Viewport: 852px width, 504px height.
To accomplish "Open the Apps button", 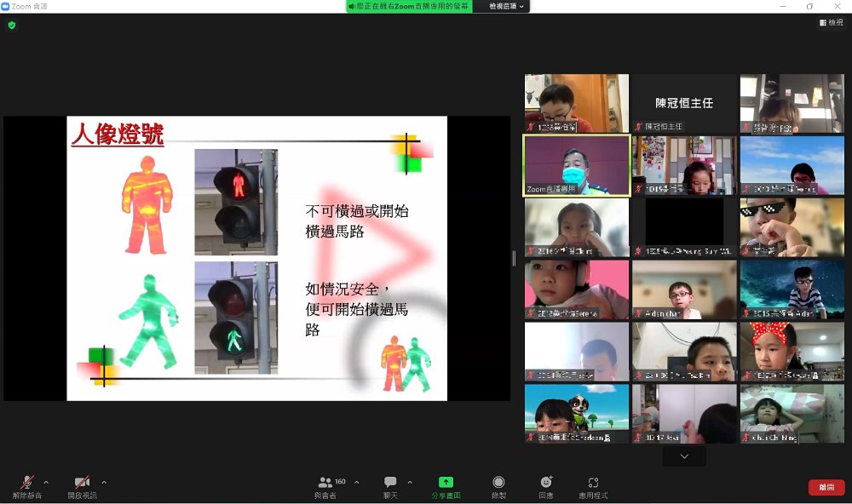I will coord(593,484).
